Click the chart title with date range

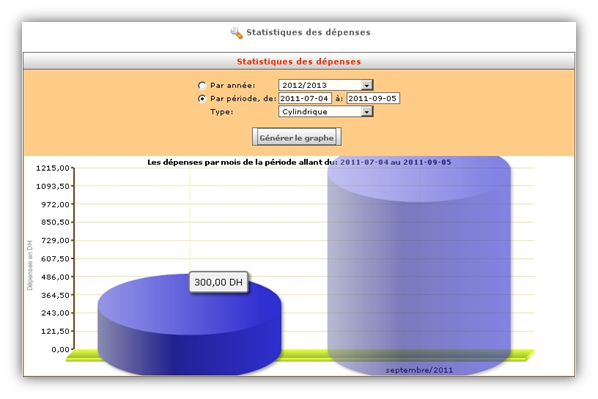(299, 162)
